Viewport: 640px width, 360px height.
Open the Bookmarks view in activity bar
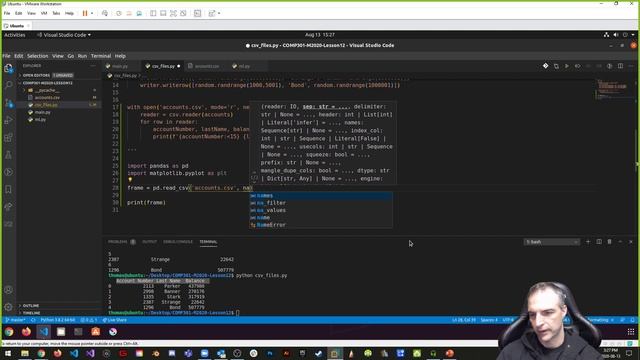click(9, 189)
